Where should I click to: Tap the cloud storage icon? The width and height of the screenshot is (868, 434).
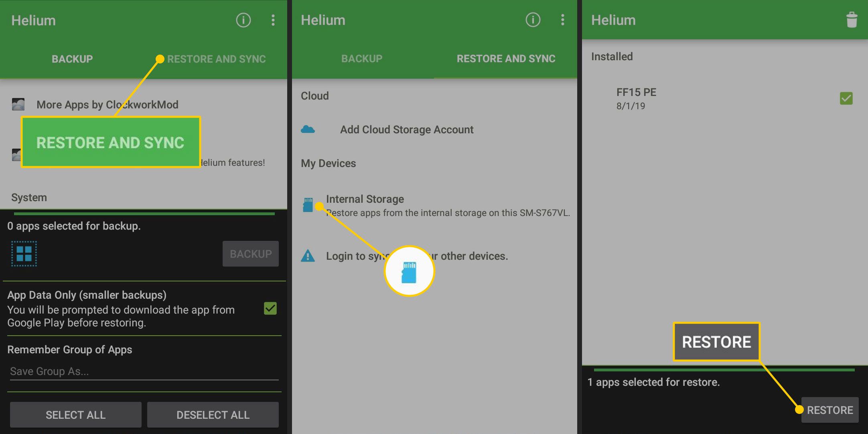coord(308,129)
